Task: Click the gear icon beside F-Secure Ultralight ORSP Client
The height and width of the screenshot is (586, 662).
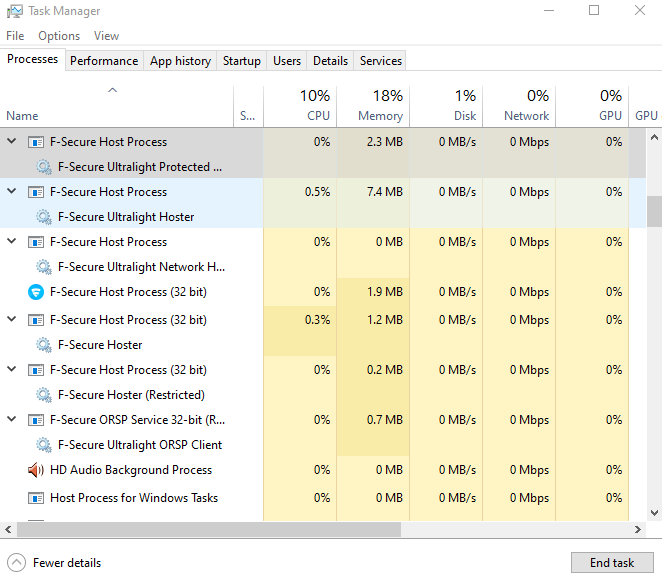Action: click(x=44, y=445)
